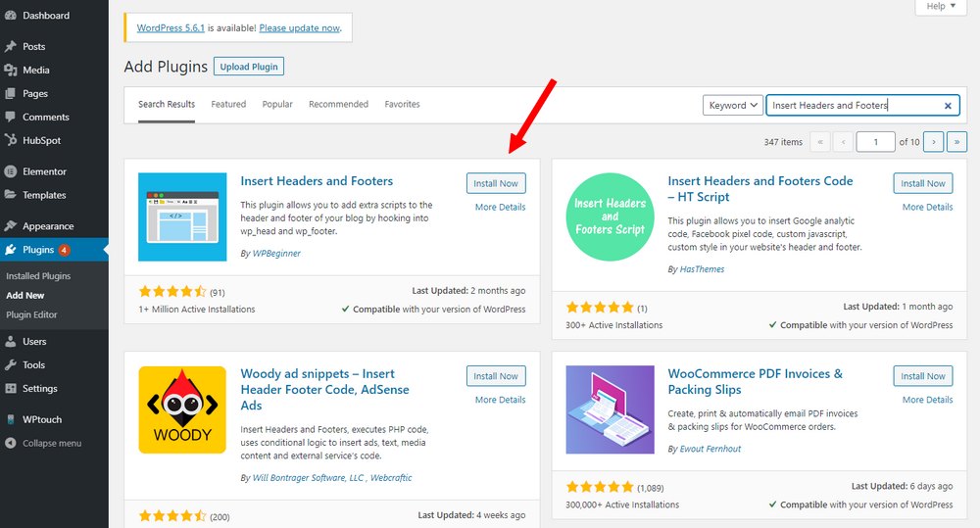Click the Plugins update count badge
Screen dimensions: 980x528
coord(64,250)
